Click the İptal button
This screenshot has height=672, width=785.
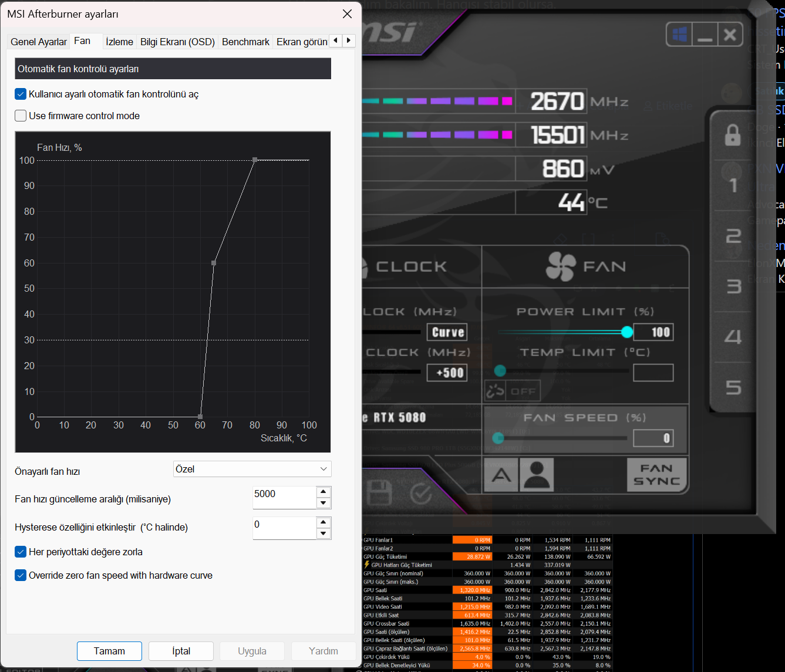(181, 651)
